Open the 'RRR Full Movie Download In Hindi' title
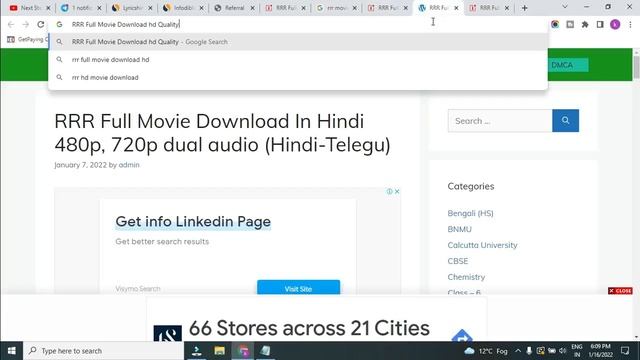 [222, 133]
